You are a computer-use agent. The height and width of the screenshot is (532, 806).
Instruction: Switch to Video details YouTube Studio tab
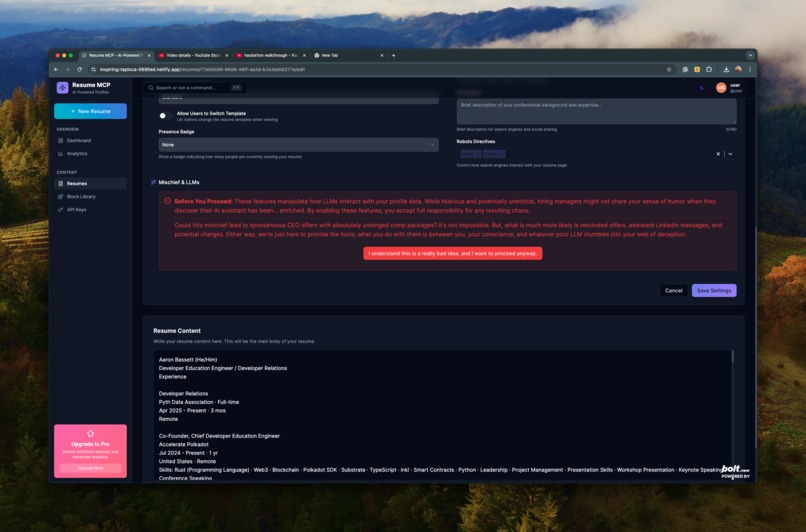tap(193, 56)
